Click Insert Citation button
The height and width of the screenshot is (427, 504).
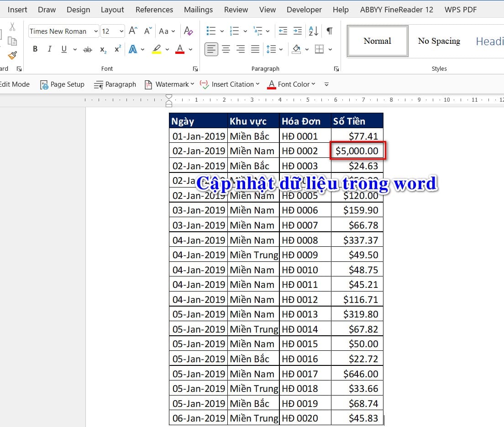(230, 84)
